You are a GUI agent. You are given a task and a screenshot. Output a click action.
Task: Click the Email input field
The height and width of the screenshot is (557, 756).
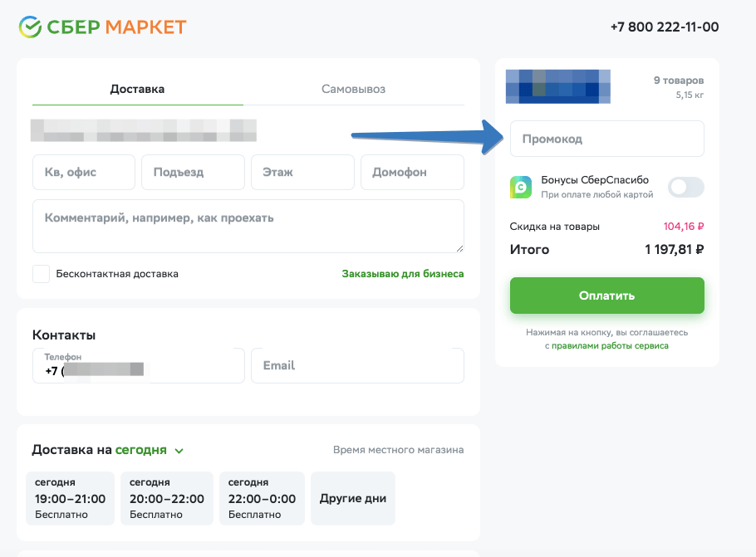pyautogui.click(x=357, y=365)
